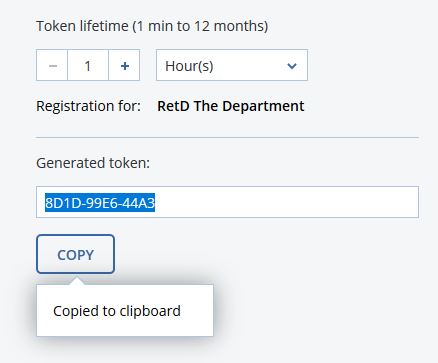Click the RetD The Department name
The image size is (438, 363).
(231, 106)
